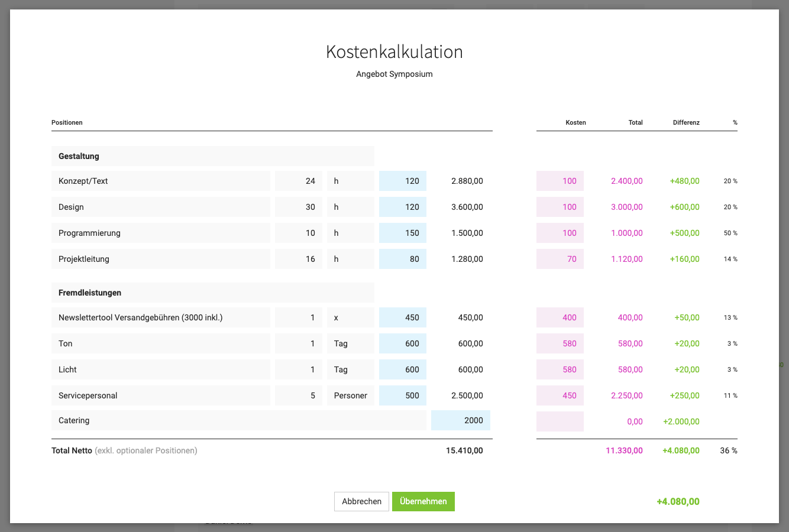This screenshot has height=532, width=789.
Task: Edit Servicepersonal price field 500
Action: pos(403,395)
